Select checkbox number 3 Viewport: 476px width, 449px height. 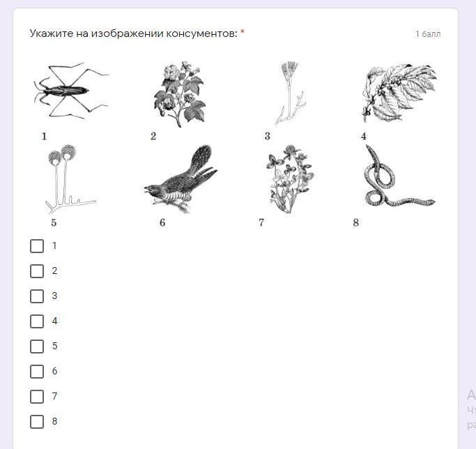coord(37,296)
